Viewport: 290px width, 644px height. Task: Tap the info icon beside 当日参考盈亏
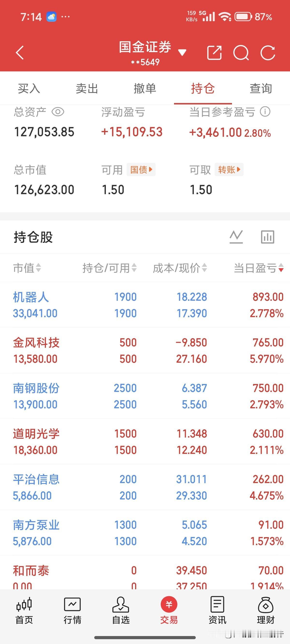[x=265, y=111]
